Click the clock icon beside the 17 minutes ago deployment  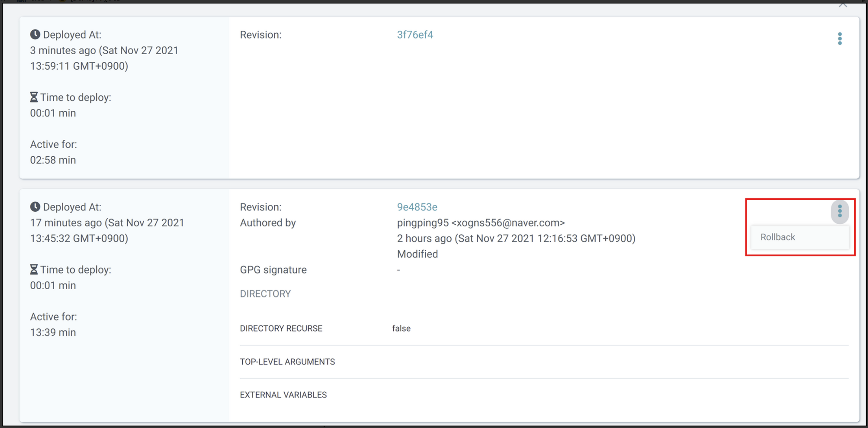(35, 207)
